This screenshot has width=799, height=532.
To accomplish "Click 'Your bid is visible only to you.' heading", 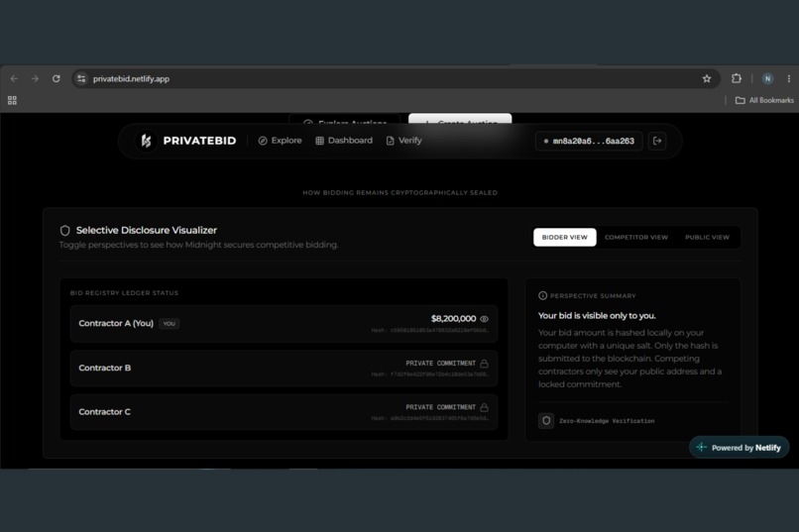I will click(597, 316).
